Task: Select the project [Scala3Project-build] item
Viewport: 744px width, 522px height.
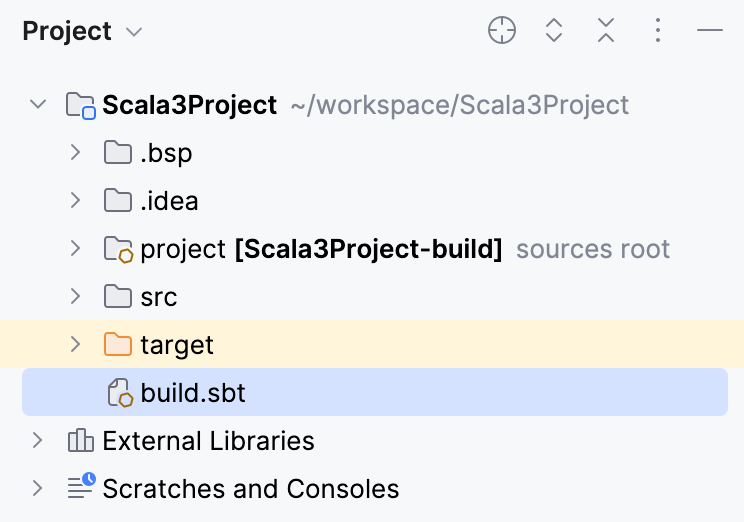Action: (x=320, y=249)
